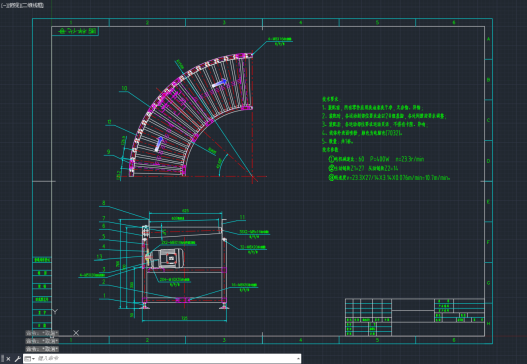Screen dimensions: 527x364
Task: Close the command line window
Action: tap(8, 359)
